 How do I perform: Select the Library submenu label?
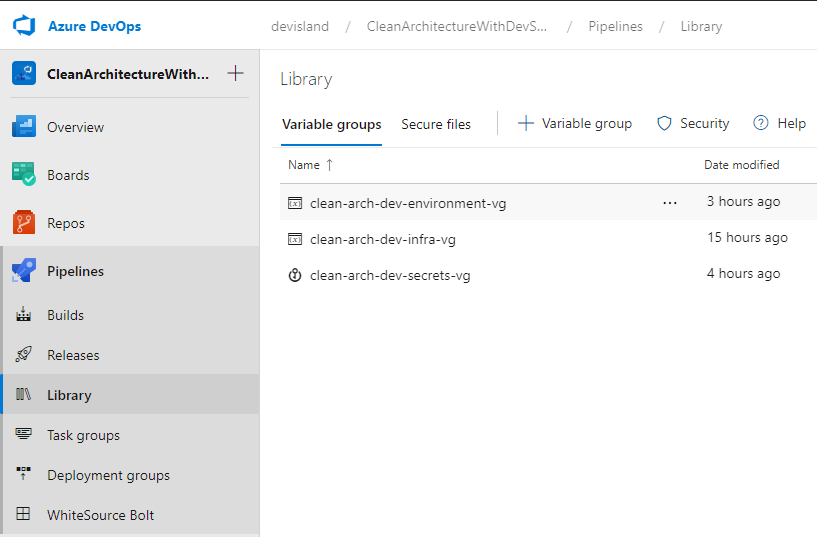pos(69,395)
